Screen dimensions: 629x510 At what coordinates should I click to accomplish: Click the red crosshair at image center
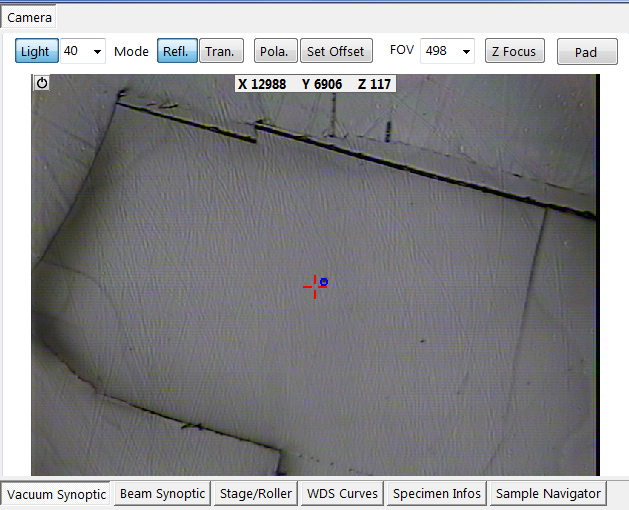click(314, 286)
